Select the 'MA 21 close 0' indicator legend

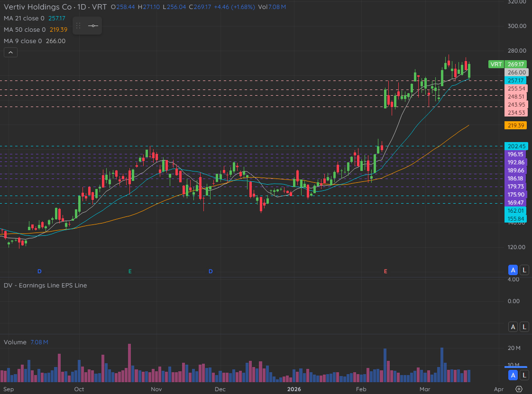[24, 18]
